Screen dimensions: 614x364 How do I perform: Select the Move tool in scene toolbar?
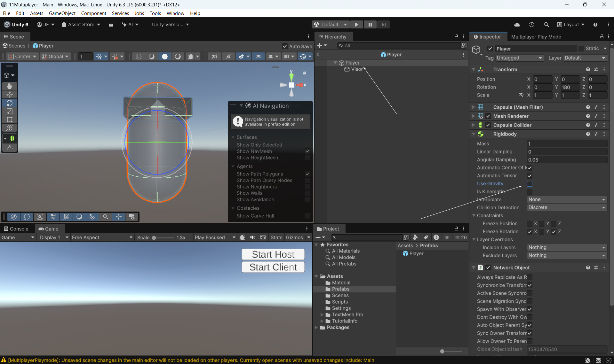point(10,94)
